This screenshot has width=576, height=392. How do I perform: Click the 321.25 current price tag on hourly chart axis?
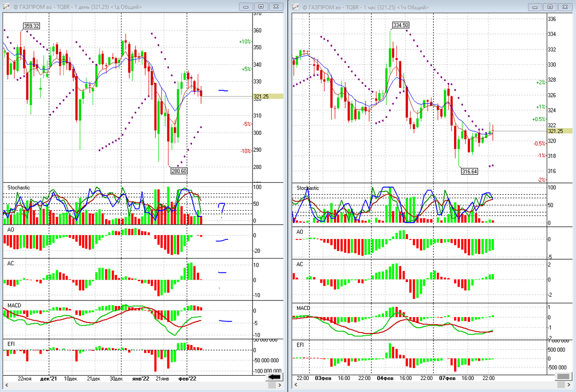pyautogui.click(x=560, y=131)
